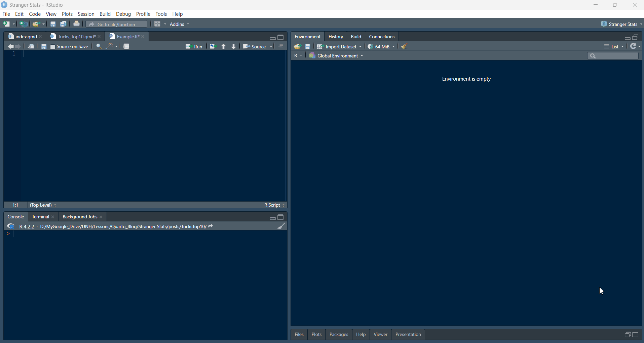Screen dimensions: 644x343
Task: Open the File menu
Action: pyautogui.click(x=6, y=14)
